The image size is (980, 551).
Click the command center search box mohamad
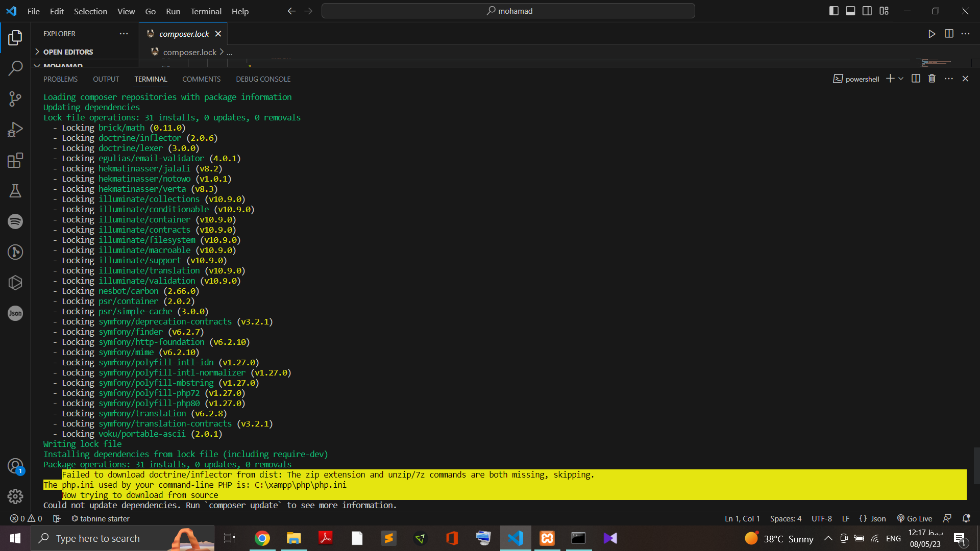pos(508,11)
